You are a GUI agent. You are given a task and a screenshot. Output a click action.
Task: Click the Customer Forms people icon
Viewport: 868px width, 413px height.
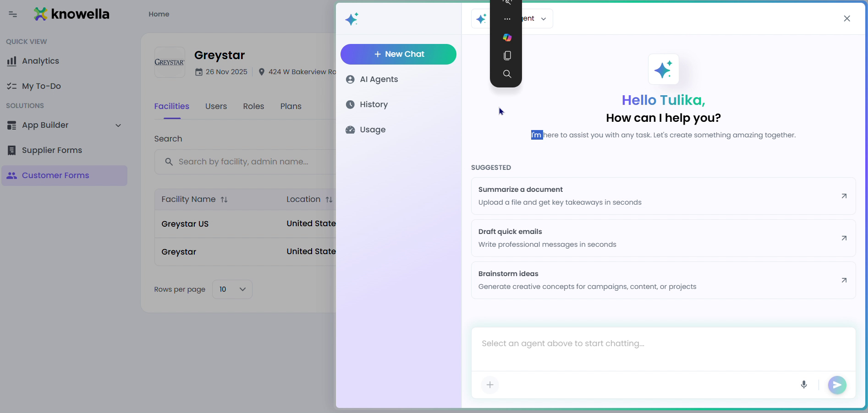12,175
